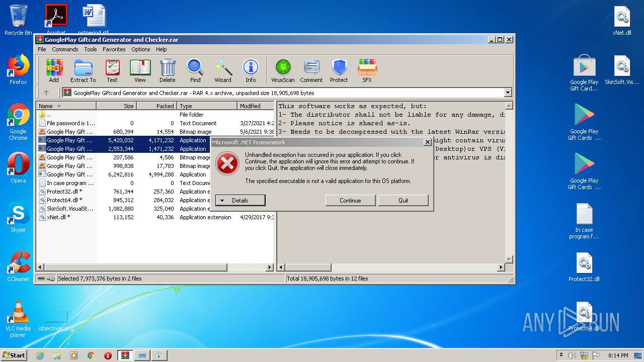
Task: Open the File menu
Action: (42, 49)
